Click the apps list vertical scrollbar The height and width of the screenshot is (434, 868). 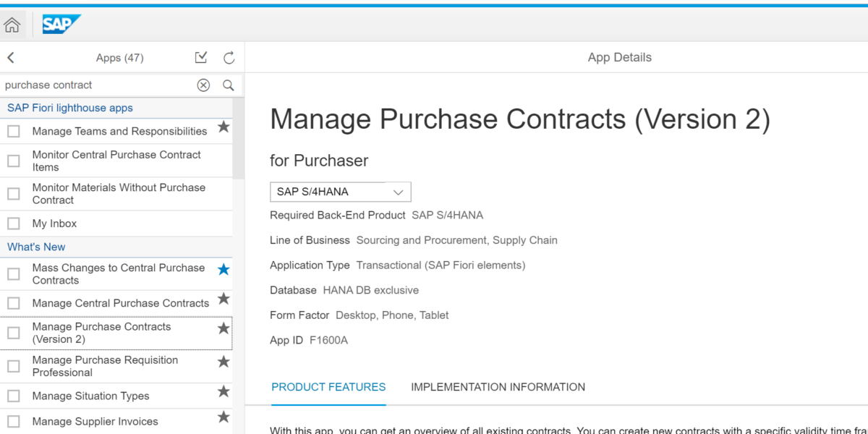click(238, 137)
